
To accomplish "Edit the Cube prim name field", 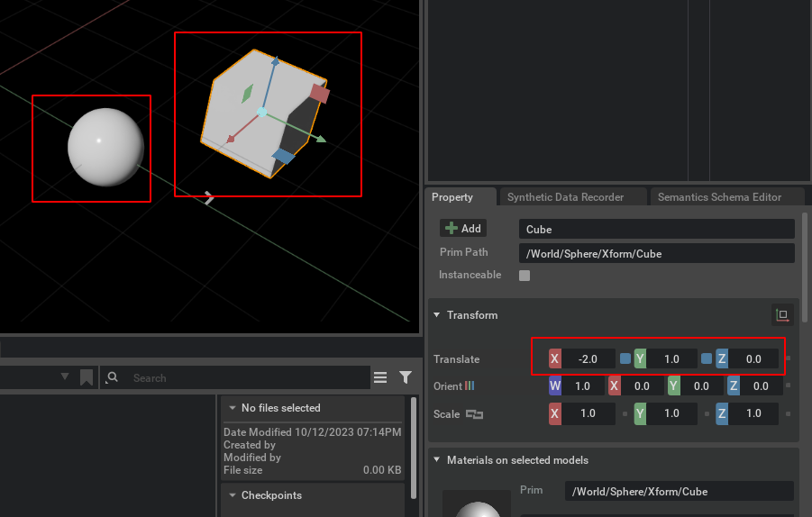I will click(656, 230).
